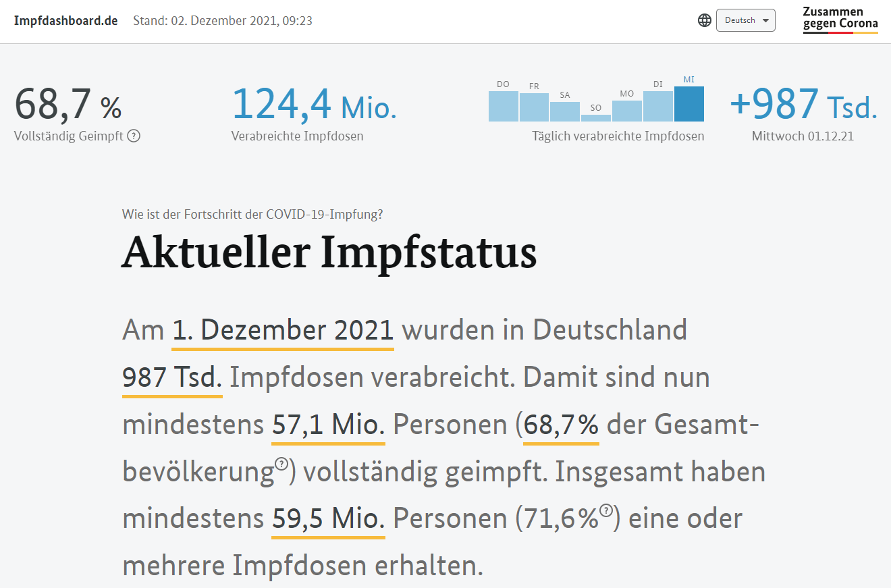Click underlined 68,7% in the paragraph
Viewport: 891px width, 588px height.
[x=561, y=425]
